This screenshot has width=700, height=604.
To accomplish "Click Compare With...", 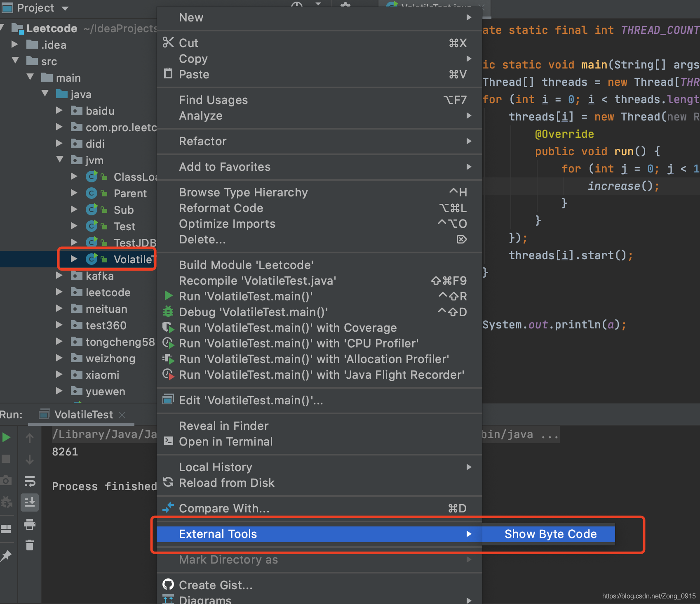I will (319, 508).
